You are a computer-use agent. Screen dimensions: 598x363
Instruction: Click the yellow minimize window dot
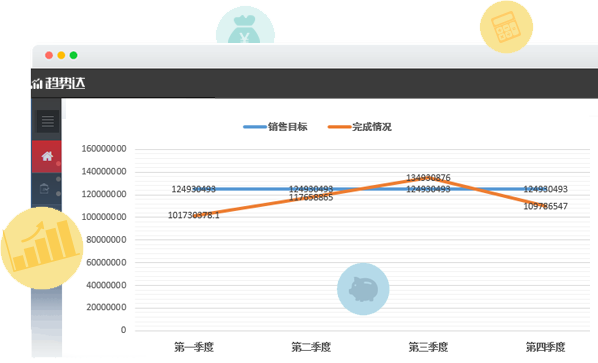[61, 55]
